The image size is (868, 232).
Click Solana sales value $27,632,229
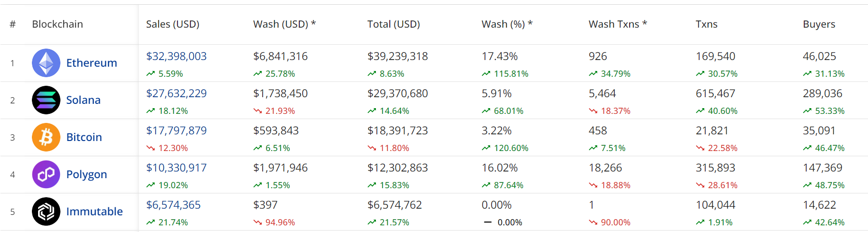176,93
